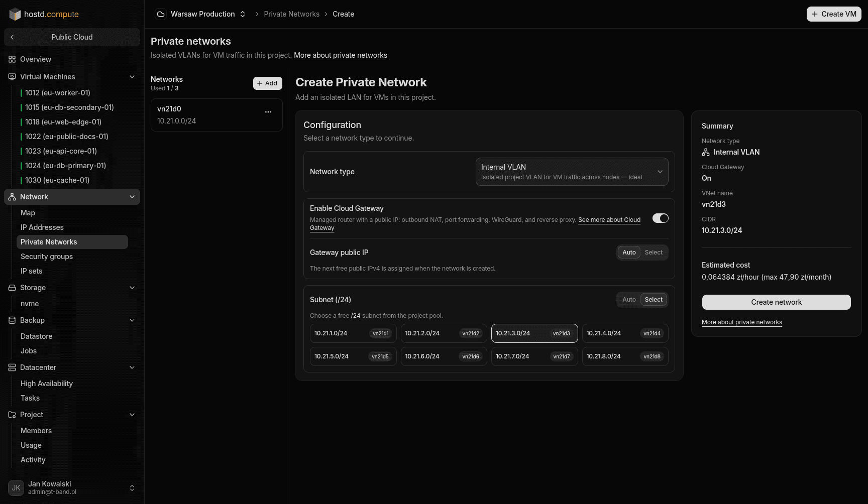Viewport: 868px width, 504px height.
Task: Click Private Networks in the breadcrumb
Action: point(291,14)
